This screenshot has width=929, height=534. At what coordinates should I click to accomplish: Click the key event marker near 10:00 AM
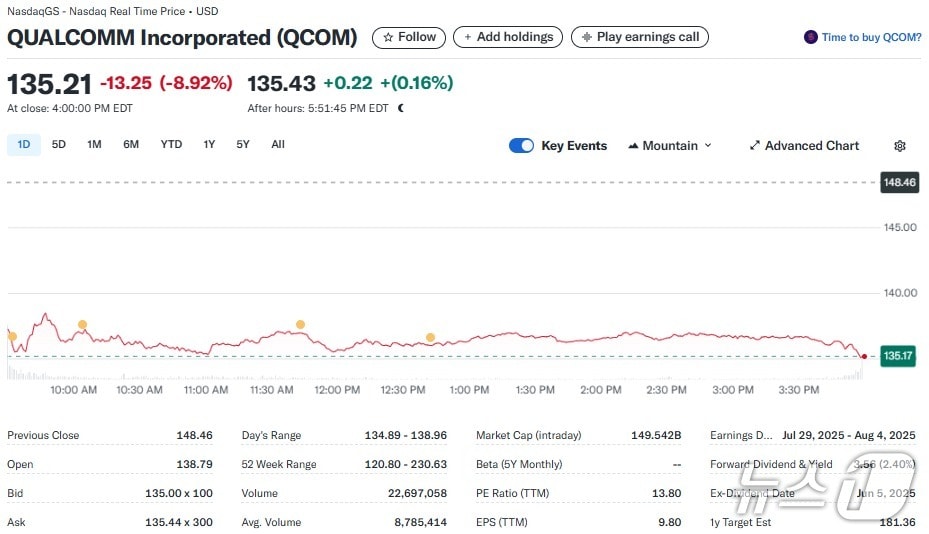click(82, 324)
